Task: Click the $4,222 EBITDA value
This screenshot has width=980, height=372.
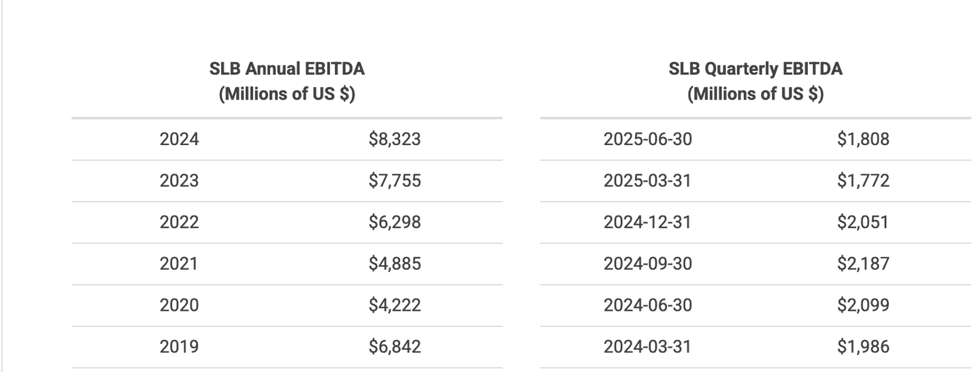Action: 395,305
